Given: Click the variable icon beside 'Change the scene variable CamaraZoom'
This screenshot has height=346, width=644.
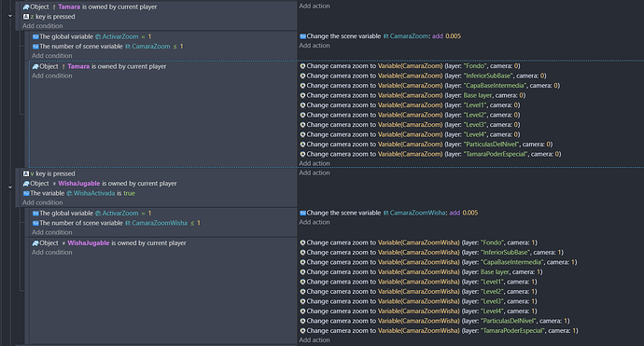Looking at the screenshot, I should [x=302, y=36].
